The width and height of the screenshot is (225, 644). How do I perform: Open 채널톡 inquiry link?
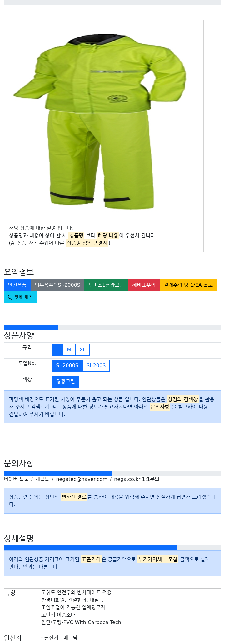42,479
